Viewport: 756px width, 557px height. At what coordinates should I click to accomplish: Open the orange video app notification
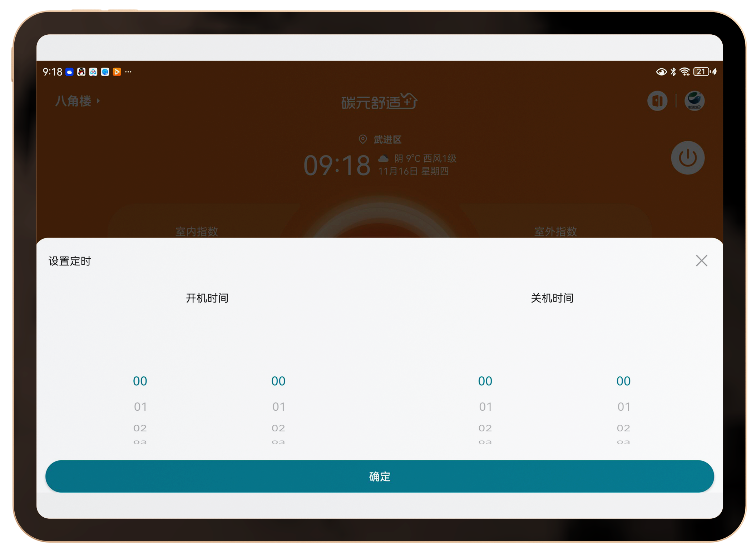tap(117, 72)
